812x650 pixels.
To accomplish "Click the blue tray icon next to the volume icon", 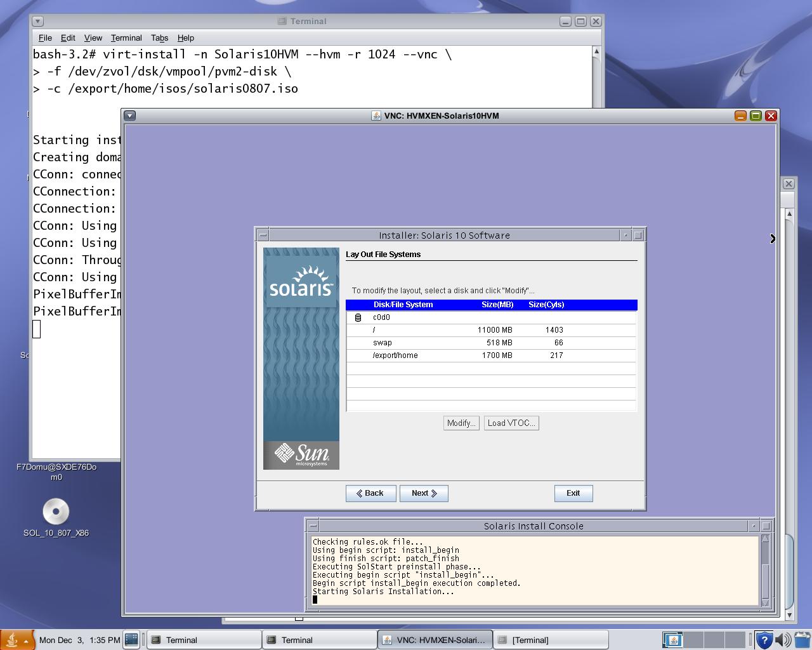I will (802, 640).
